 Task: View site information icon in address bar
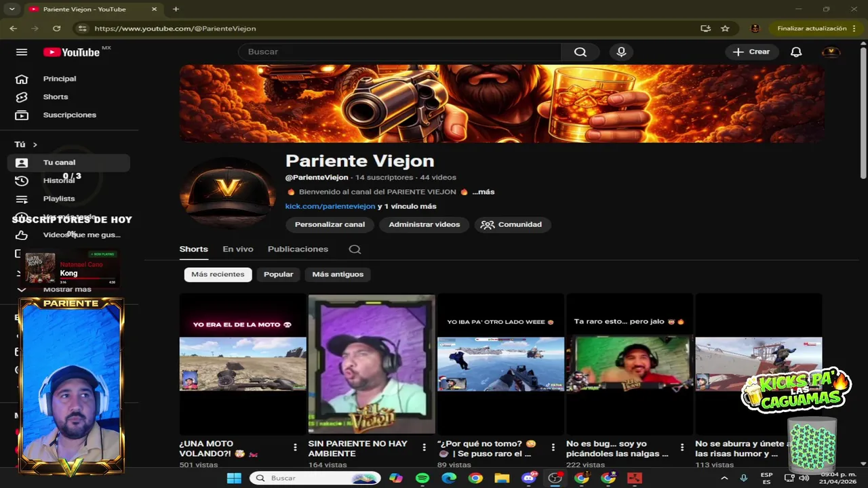tap(82, 28)
